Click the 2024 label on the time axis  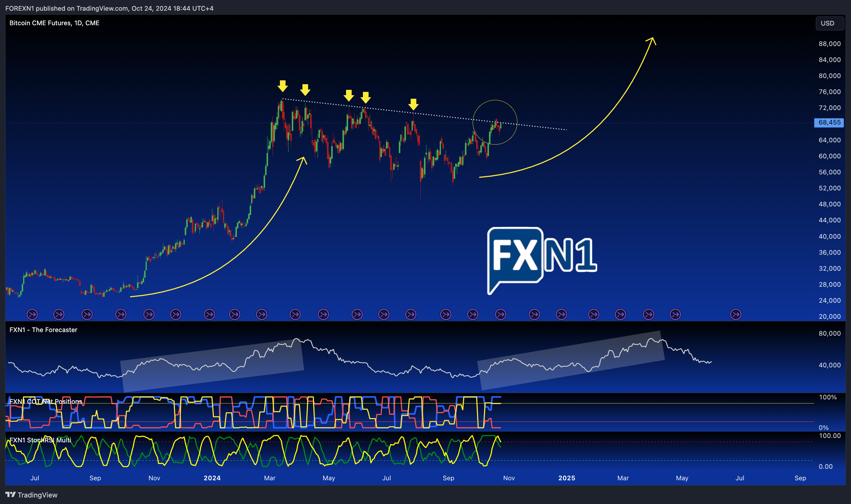(212, 478)
